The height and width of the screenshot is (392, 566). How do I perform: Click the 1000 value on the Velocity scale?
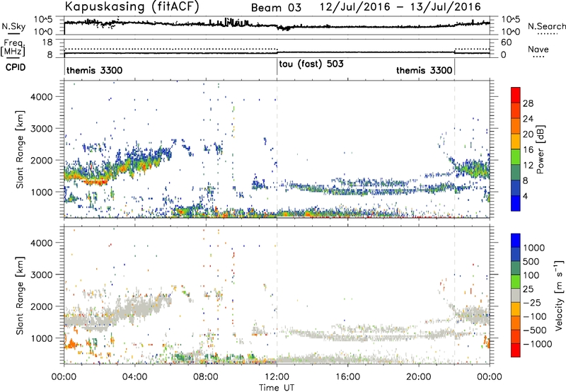(533, 248)
